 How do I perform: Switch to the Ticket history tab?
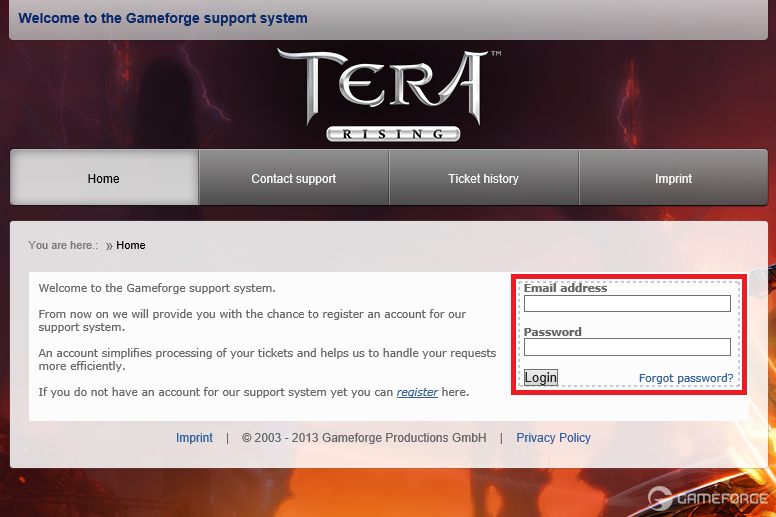pyautogui.click(x=484, y=179)
